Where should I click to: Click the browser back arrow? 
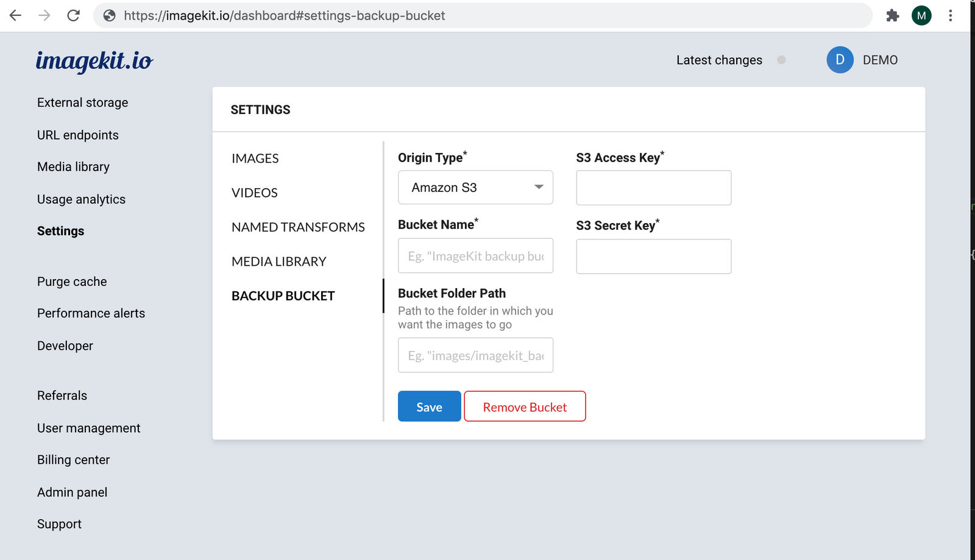[16, 15]
